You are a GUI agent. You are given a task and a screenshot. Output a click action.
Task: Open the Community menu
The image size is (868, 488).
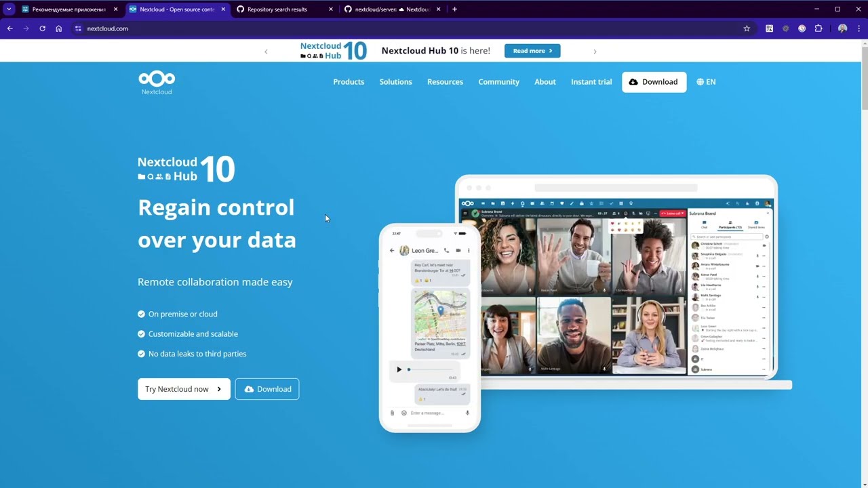[498, 82]
